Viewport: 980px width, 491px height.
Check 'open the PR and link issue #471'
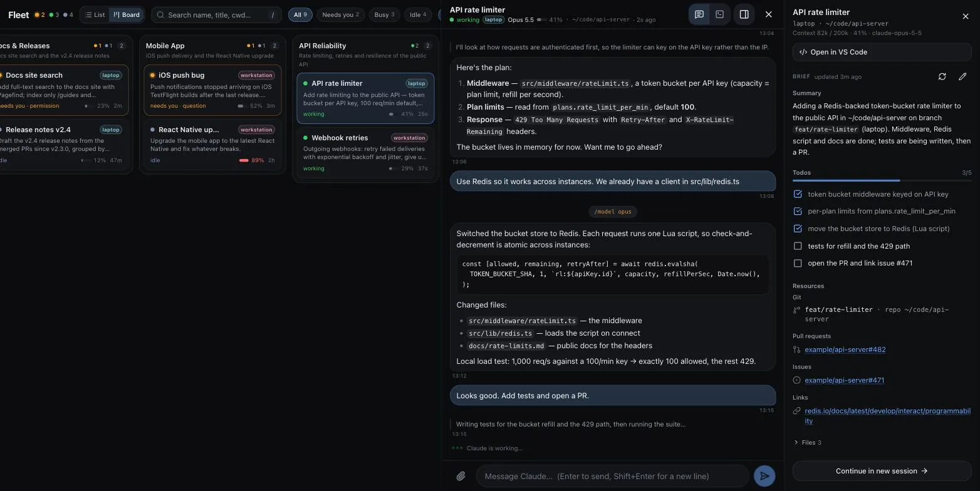[x=798, y=263]
